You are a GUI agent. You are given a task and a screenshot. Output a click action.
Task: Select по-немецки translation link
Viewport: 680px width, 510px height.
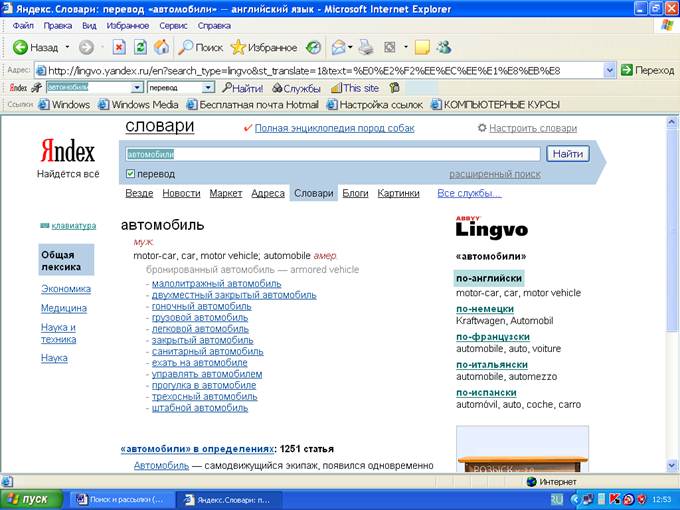(x=485, y=309)
